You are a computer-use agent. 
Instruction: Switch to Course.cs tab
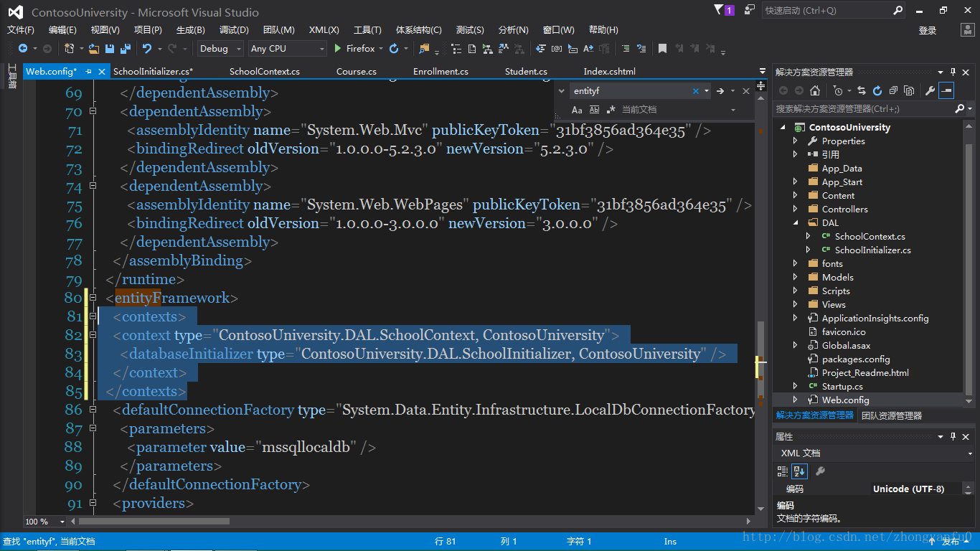357,72
